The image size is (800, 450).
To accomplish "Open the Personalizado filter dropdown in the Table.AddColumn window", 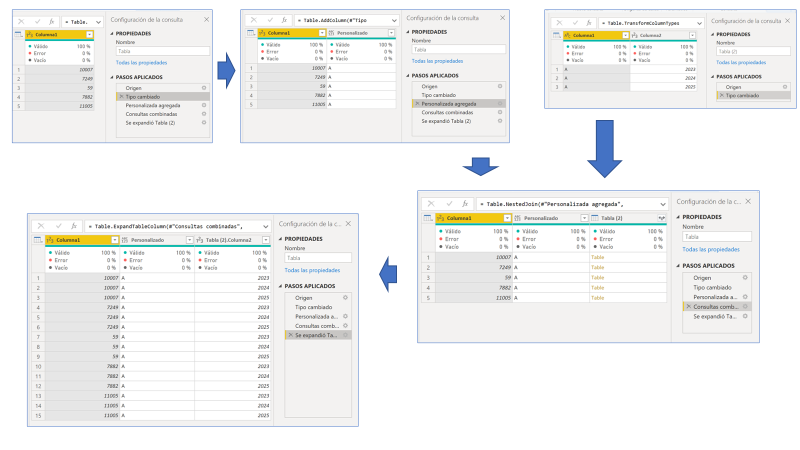I will tap(391, 33).
